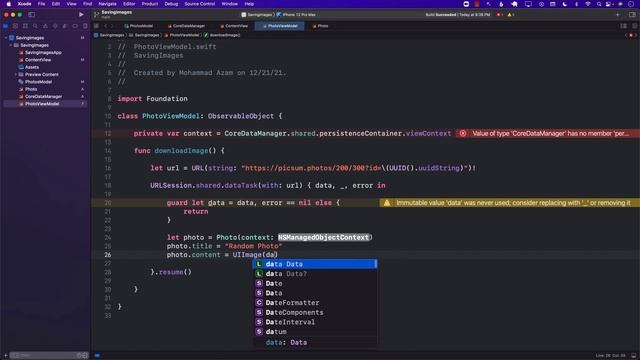
Task: Select CoreDataManager file in navigator
Action: (x=43, y=96)
